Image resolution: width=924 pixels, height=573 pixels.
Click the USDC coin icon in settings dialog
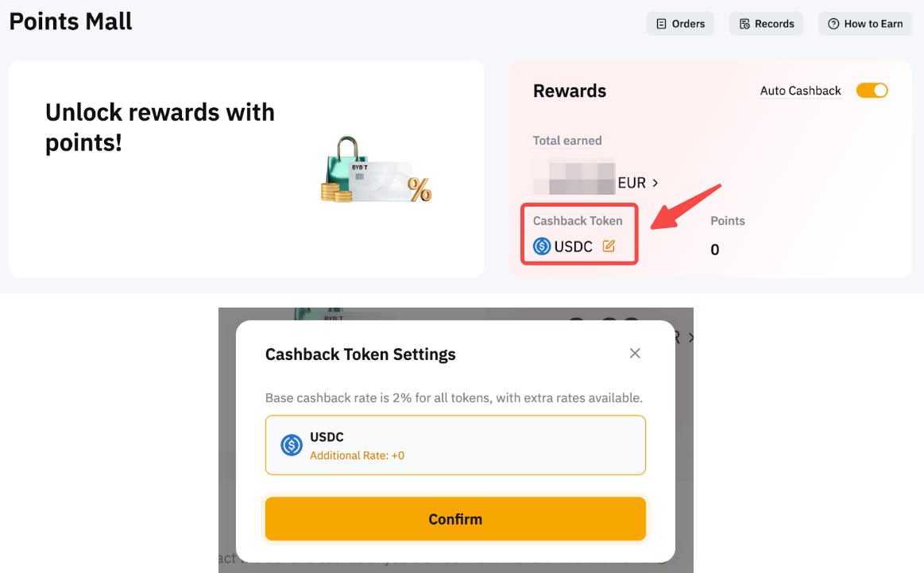[292, 445]
